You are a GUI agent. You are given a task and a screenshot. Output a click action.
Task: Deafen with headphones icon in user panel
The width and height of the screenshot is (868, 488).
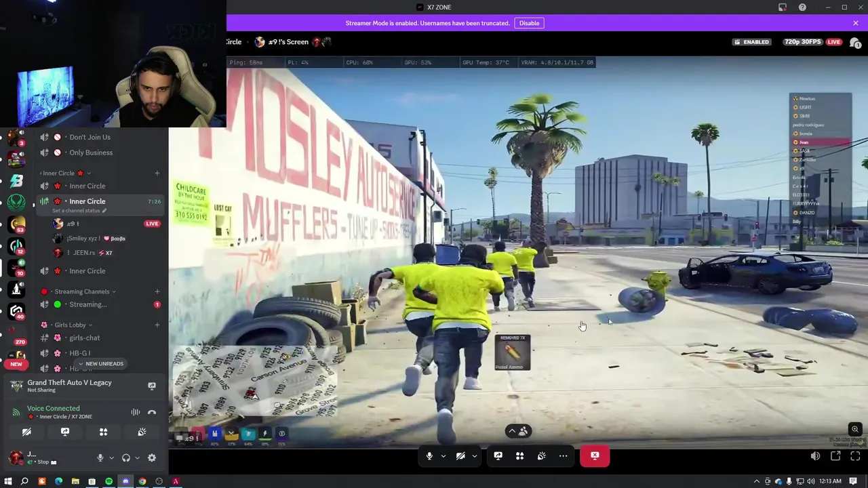126,458
